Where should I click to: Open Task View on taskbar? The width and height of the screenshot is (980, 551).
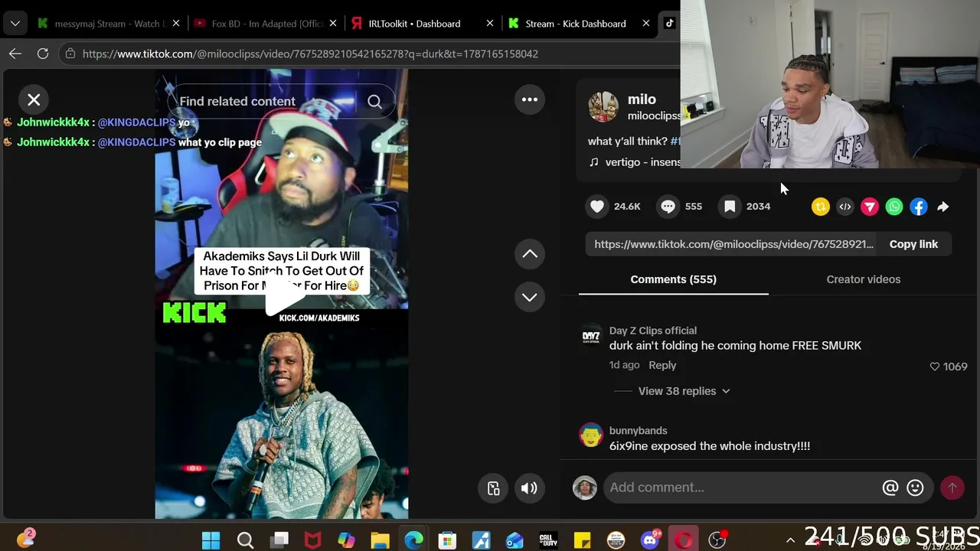pos(279,540)
